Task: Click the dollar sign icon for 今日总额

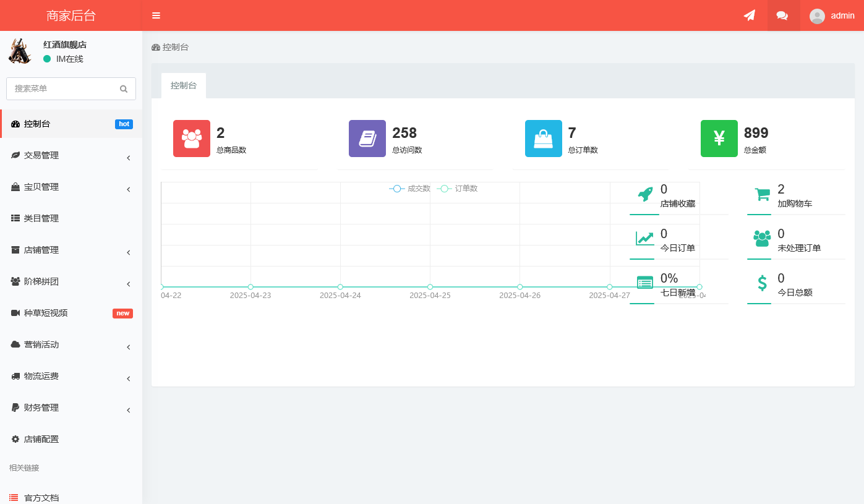Action: [762, 283]
